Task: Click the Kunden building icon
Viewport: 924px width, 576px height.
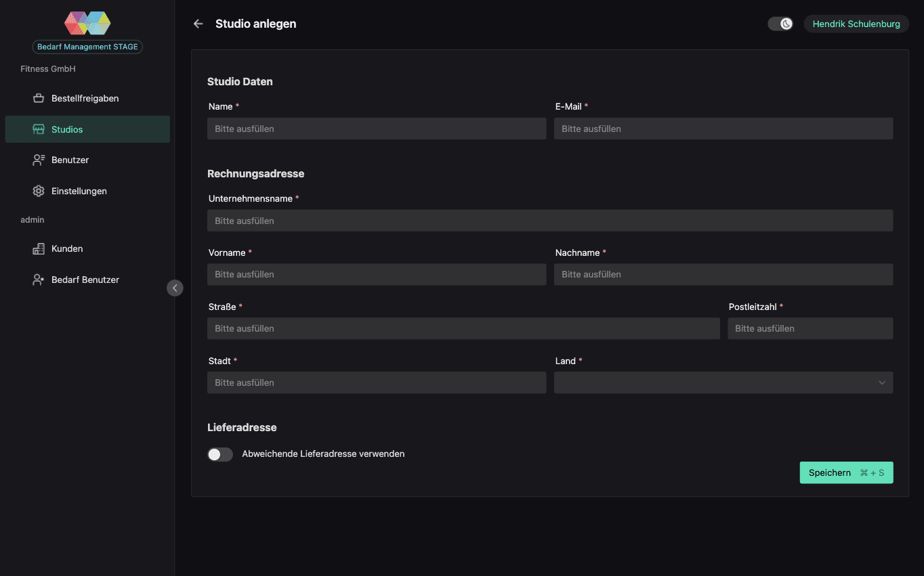Action: [x=39, y=248]
